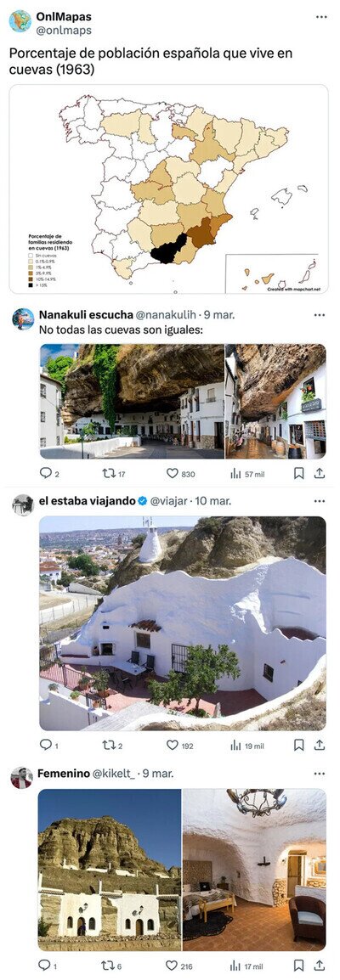
Task: Bookmark Nanakuli escucha's tweet
Action: [298, 474]
